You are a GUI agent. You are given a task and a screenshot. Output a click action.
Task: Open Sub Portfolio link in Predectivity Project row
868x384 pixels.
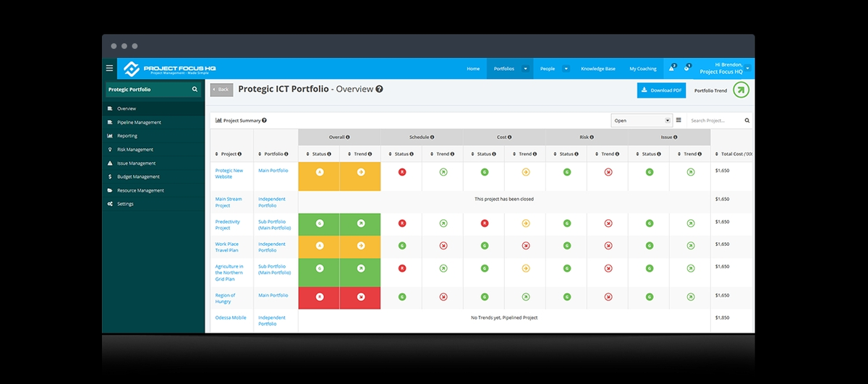coord(274,225)
